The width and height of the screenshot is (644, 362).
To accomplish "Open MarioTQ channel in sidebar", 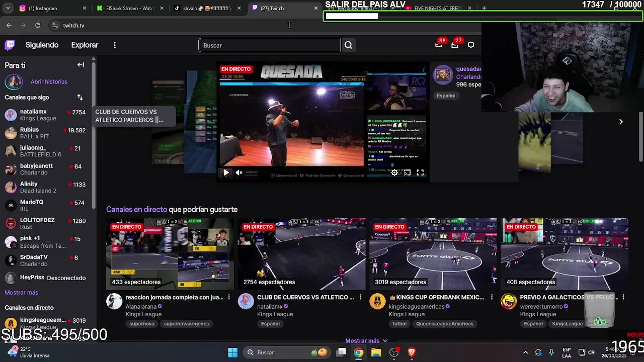I will coord(45,205).
